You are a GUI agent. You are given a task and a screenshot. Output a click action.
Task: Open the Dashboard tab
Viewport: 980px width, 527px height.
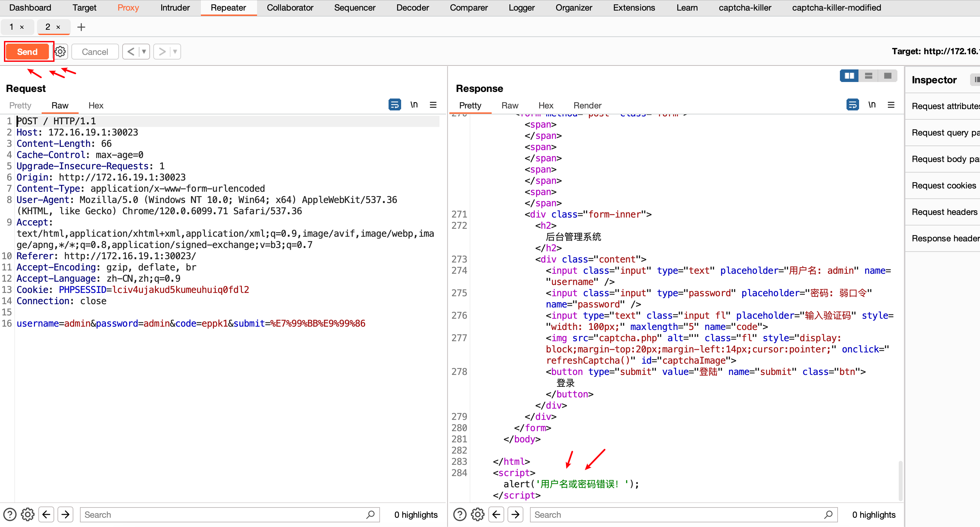click(30, 8)
